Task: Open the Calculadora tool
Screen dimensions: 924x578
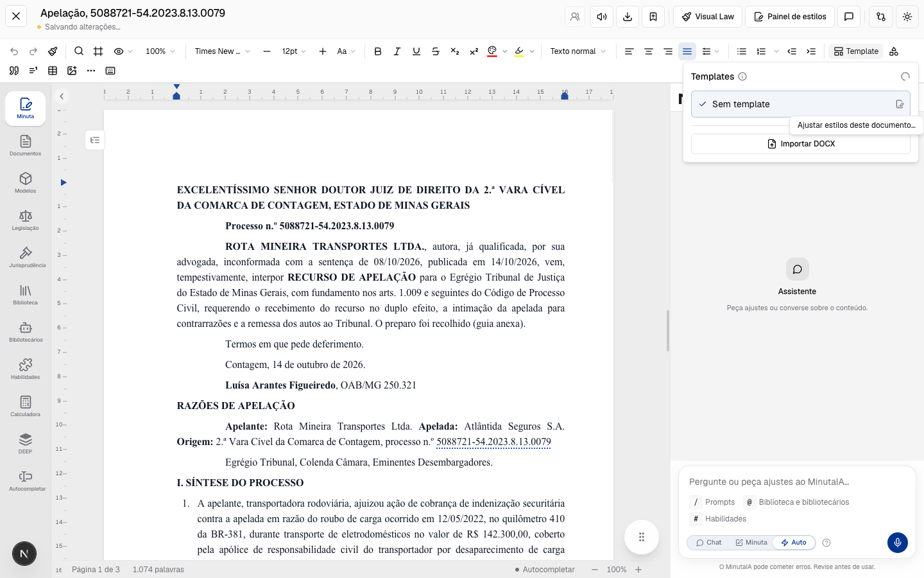Action: tap(26, 407)
